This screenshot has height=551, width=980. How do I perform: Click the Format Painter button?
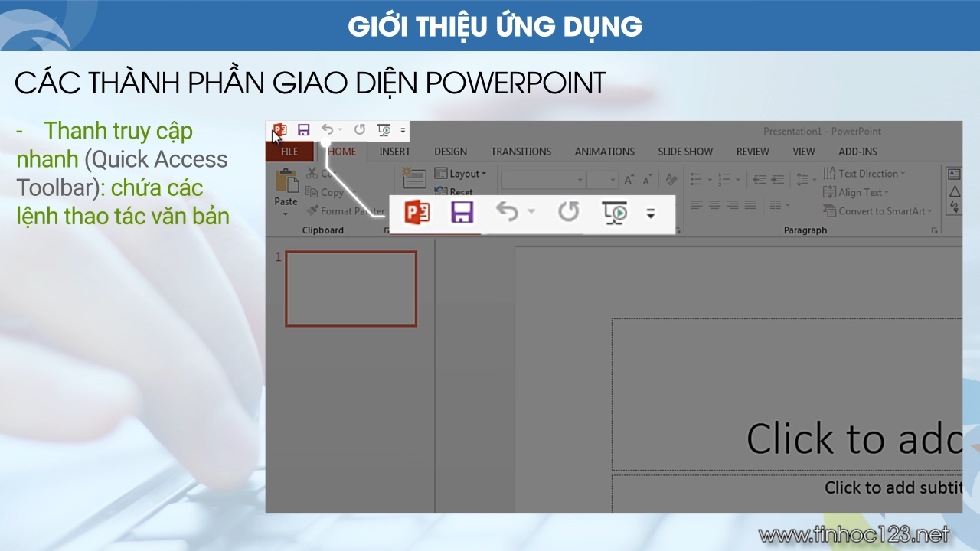[x=345, y=211]
